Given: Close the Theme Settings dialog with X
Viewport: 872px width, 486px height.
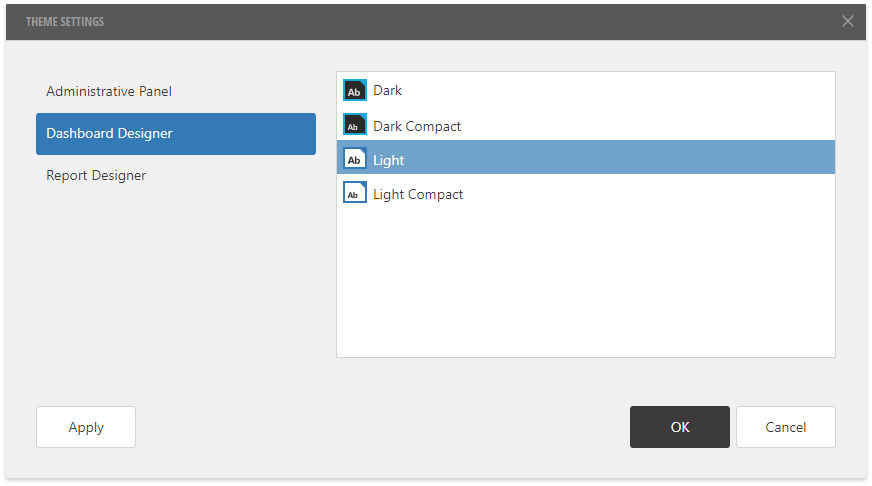Looking at the screenshot, I should (x=848, y=21).
